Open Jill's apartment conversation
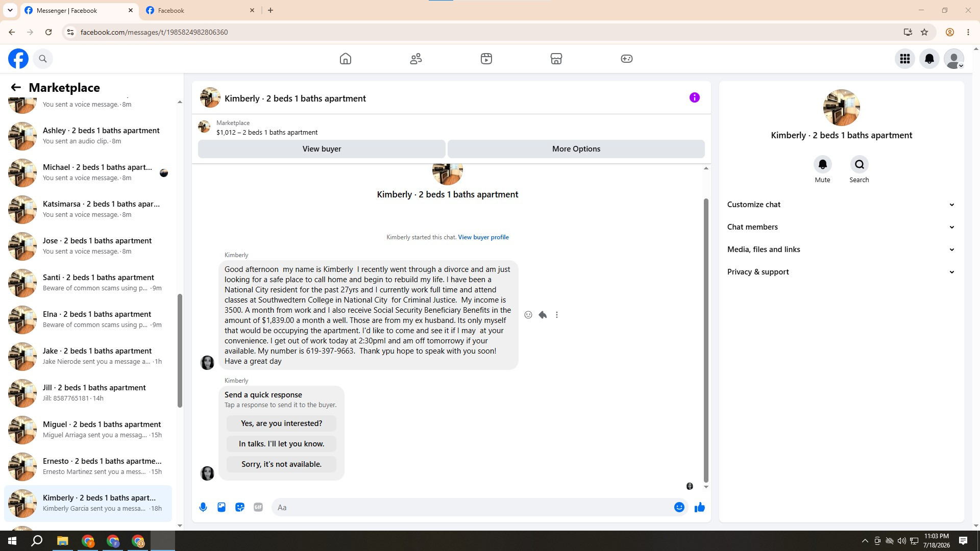 (88, 393)
